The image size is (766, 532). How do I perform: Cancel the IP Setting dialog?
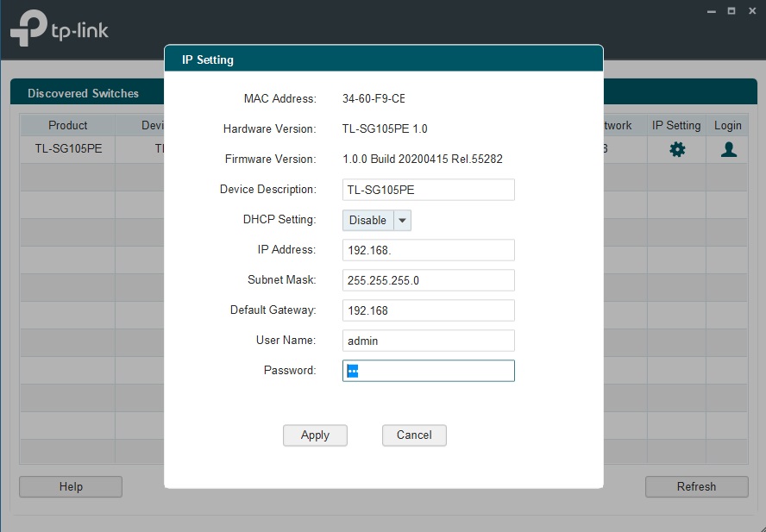(x=414, y=435)
